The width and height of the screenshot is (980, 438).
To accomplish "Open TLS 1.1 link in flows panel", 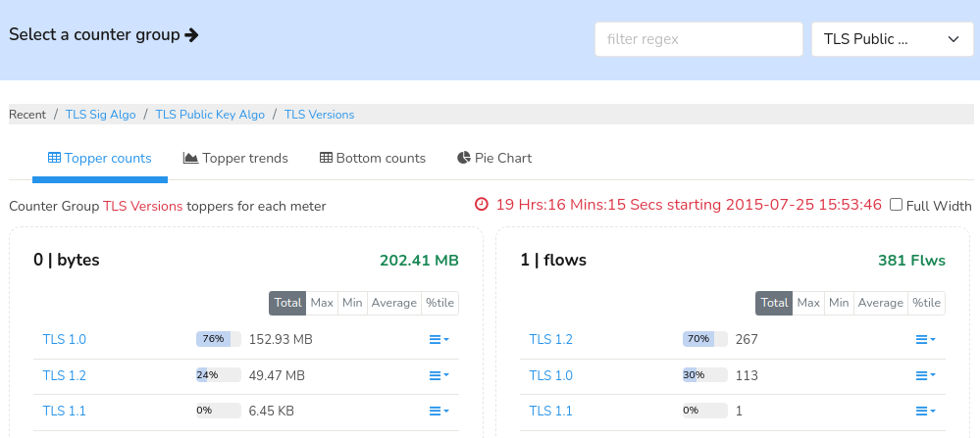I will [550, 412].
